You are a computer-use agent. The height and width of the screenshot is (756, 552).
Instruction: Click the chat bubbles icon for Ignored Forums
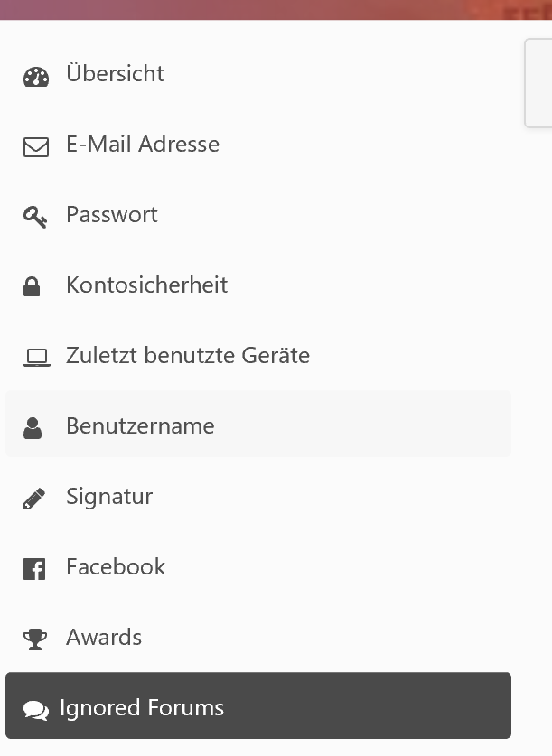coord(36,711)
